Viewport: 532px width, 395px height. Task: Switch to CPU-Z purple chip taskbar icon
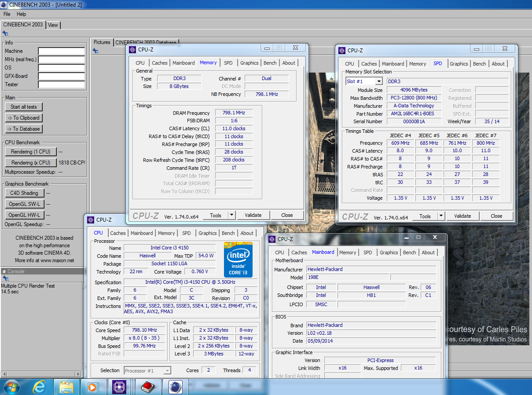pyautogui.click(x=120, y=387)
